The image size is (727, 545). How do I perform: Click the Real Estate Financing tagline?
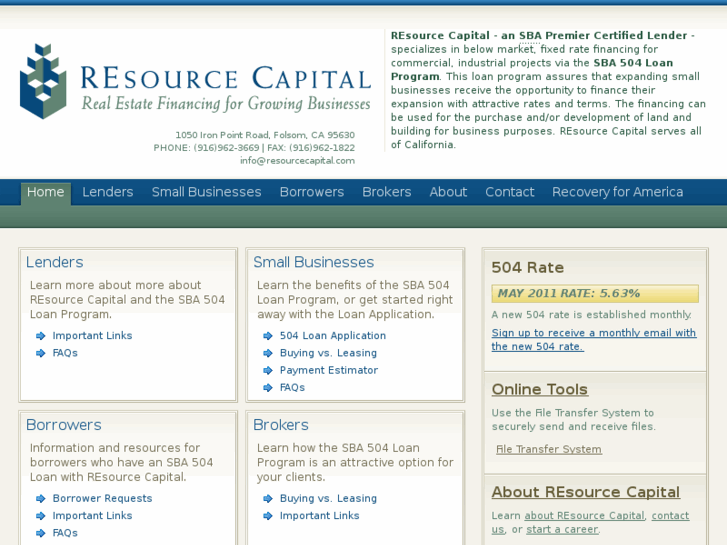[x=226, y=103]
